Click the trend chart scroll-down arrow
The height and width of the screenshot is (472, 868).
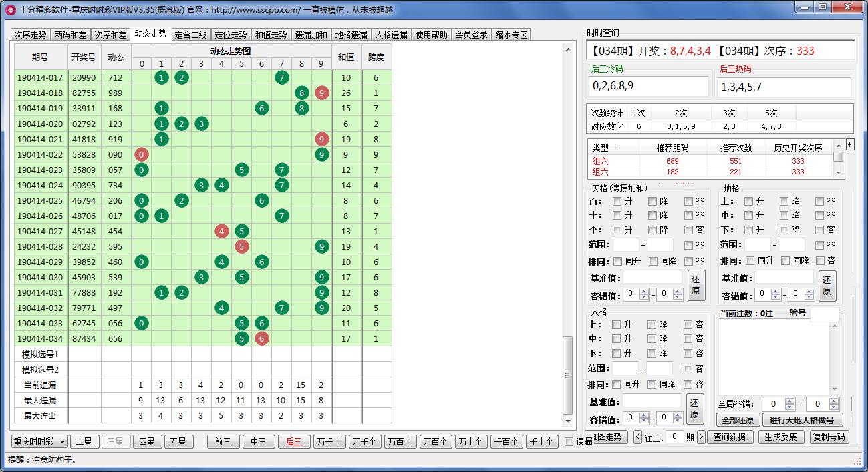click(x=568, y=421)
